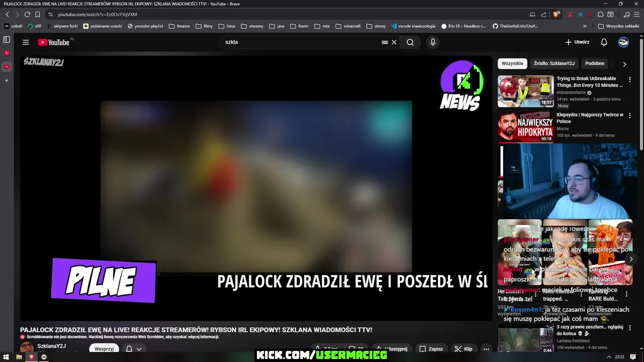Bookmark this page with the bookmark icon

pyautogui.click(x=37, y=15)
